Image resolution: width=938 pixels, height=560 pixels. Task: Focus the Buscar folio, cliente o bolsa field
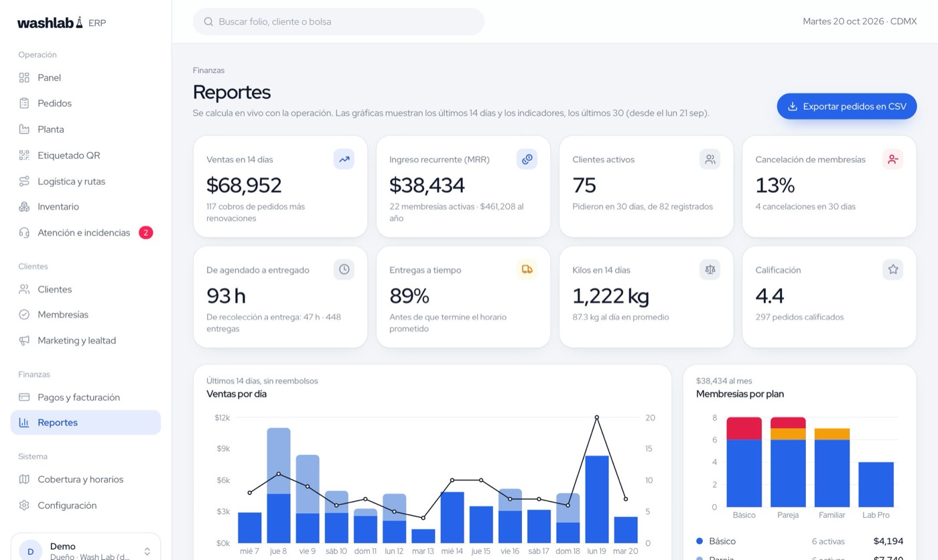coord(338,21)
